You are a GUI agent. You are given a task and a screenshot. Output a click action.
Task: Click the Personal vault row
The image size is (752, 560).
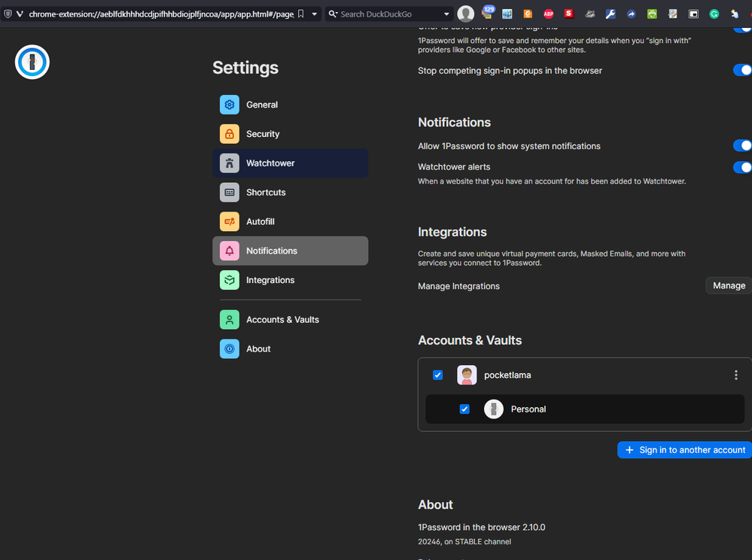pyautogui.click(x=585, y=409)
